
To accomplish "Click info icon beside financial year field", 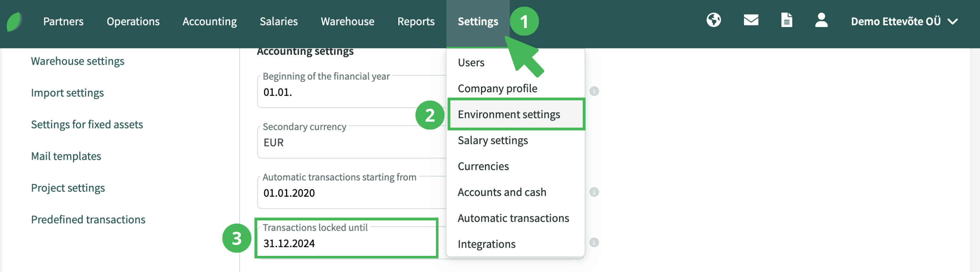I will [594, 92].
